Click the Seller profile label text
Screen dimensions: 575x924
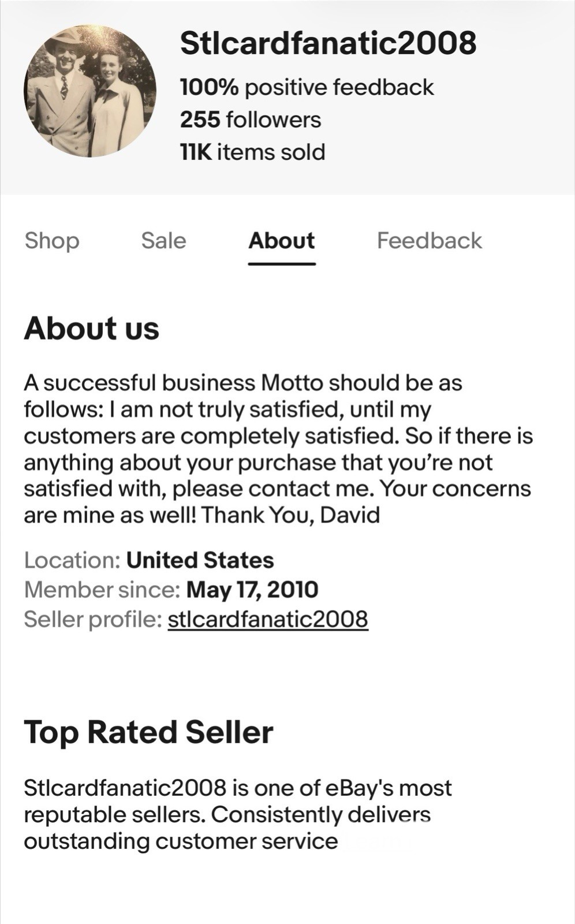click(92, 619)
